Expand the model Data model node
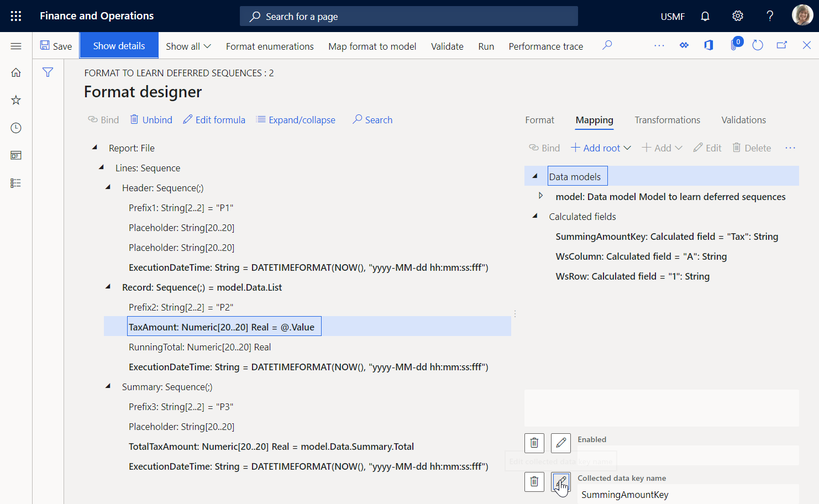The image size is (819, 504). coord(540,196)
